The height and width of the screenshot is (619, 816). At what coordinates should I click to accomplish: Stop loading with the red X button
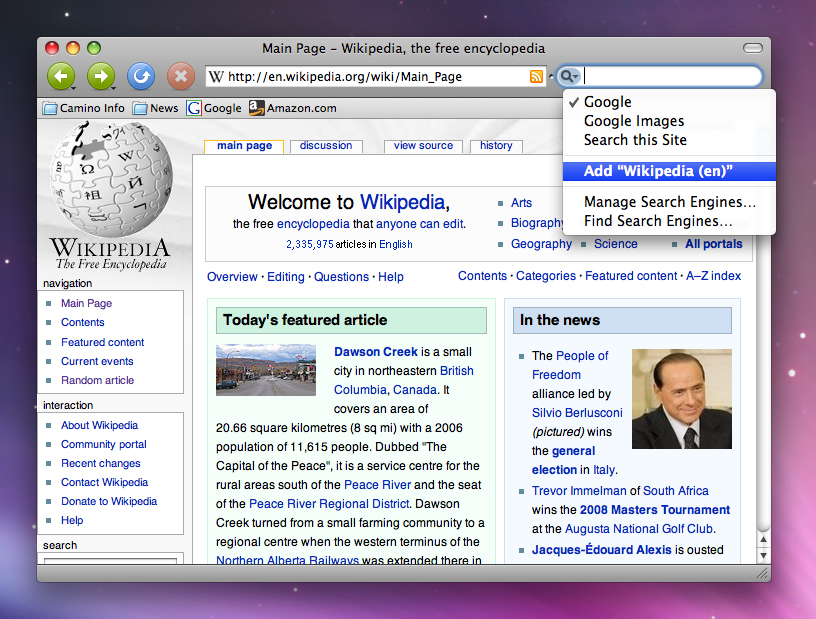pos(181,77)
